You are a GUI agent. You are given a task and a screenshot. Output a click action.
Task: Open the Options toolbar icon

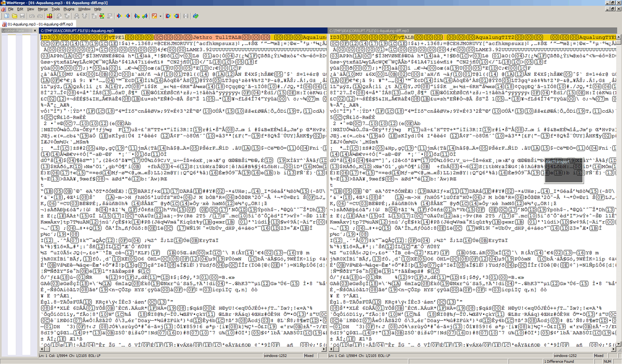pos(154,16)
